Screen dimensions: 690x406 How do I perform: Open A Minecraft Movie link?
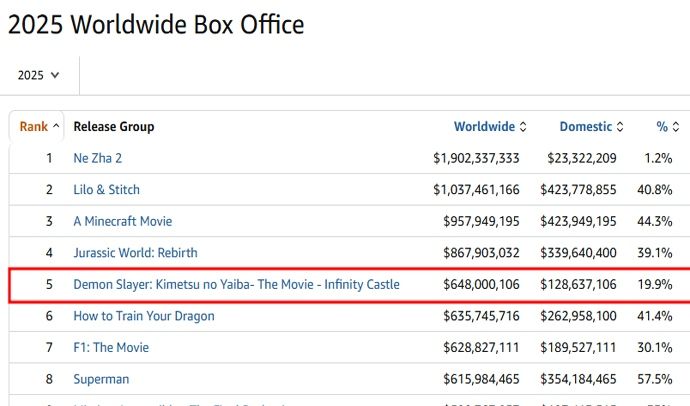click(x=122, y=221)
